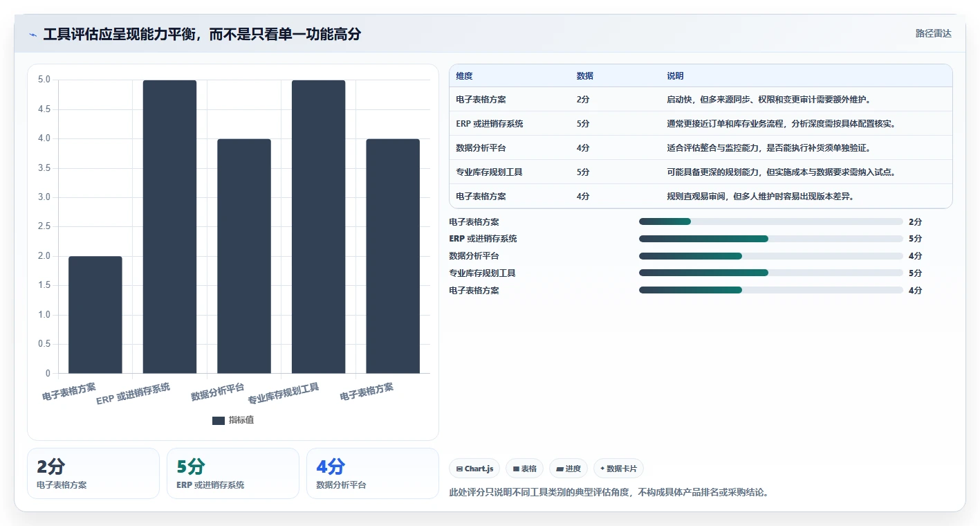Select the shortest chart bar valued 2.0
The width and height of the screenshot is (980, 526).
[x=95, y=315]
